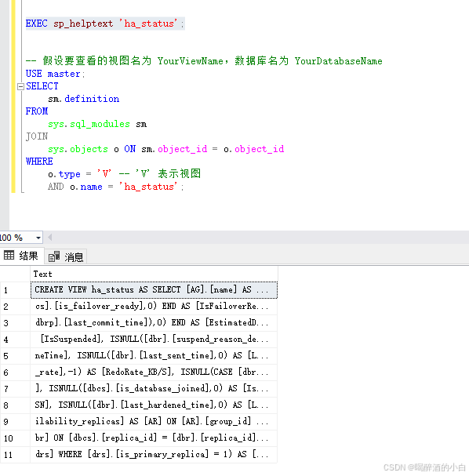
Task: Select the CREATE VIEW ha_status result cell
Action: 154,290
